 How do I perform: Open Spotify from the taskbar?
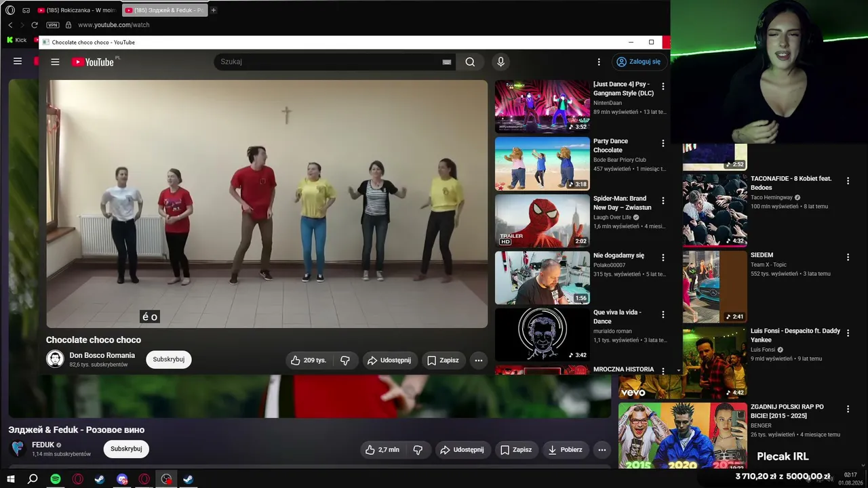56,479
